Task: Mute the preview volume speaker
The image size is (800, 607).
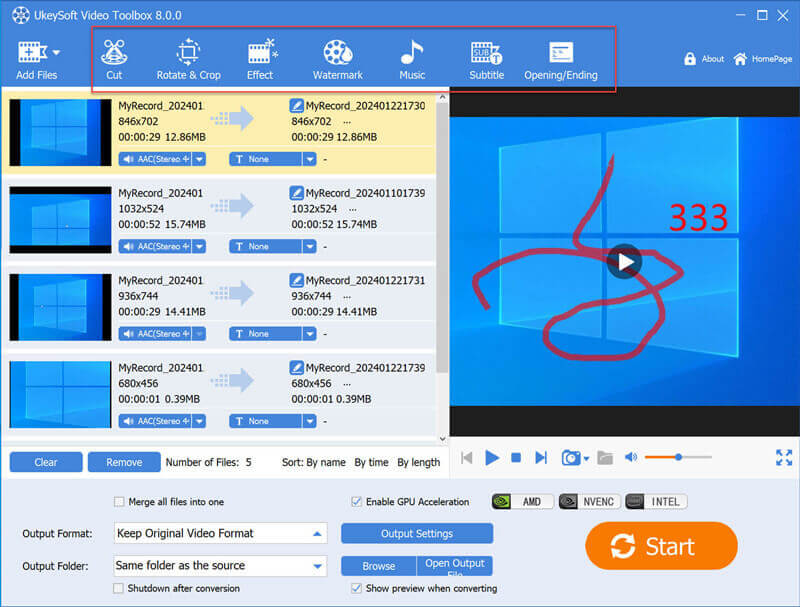Action: [631, 457]
